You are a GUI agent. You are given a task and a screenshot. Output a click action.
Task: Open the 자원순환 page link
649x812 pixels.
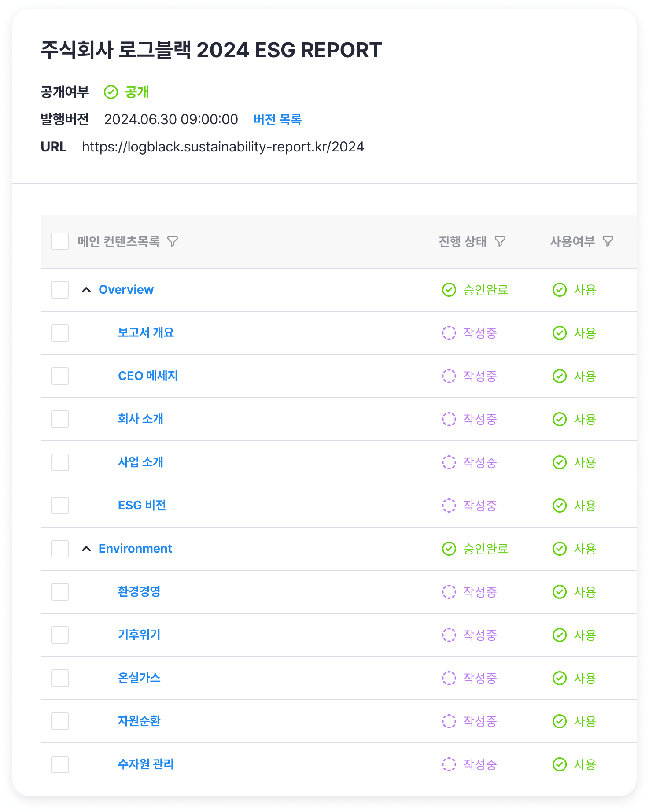point(139,721)
